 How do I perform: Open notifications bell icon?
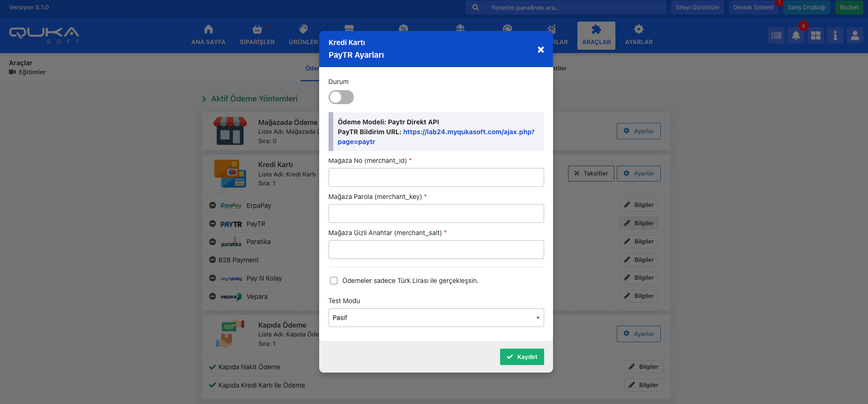pos(796,36)
